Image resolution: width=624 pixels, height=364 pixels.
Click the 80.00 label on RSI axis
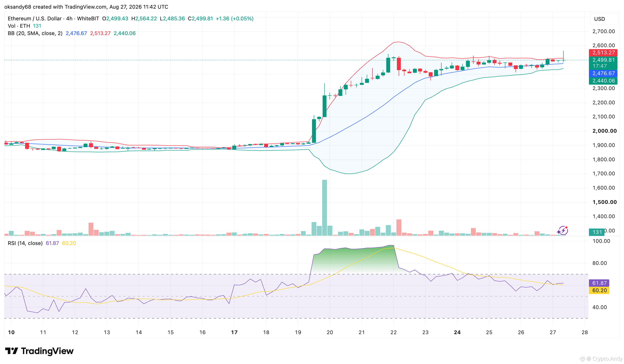[600, 263]
